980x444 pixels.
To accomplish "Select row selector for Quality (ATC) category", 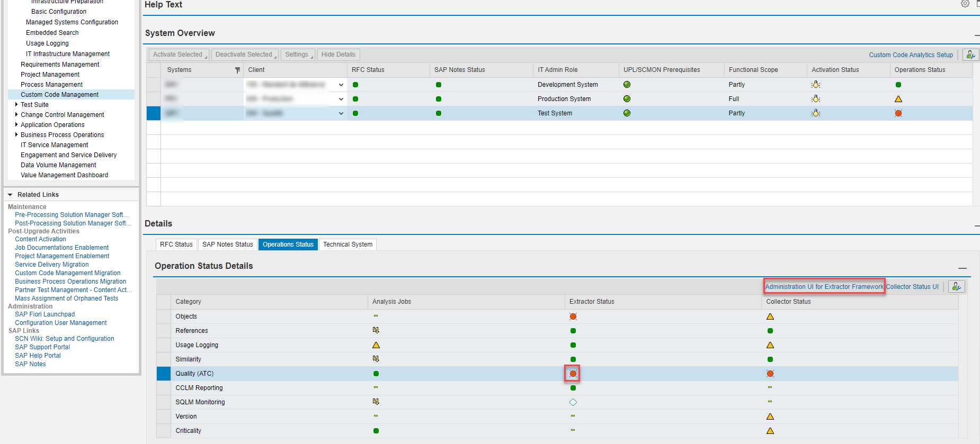I will [164, 374].
